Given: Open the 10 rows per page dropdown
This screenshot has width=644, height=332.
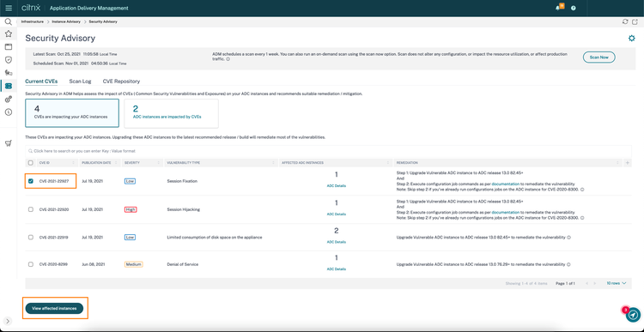Looking at the screenshot, I should 616,283.
